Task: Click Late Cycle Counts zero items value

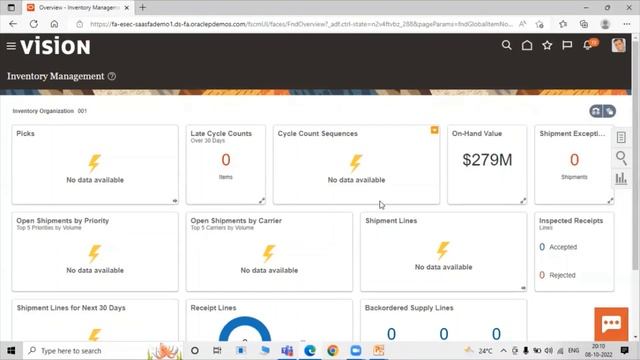Action: [x=226, y=160]
